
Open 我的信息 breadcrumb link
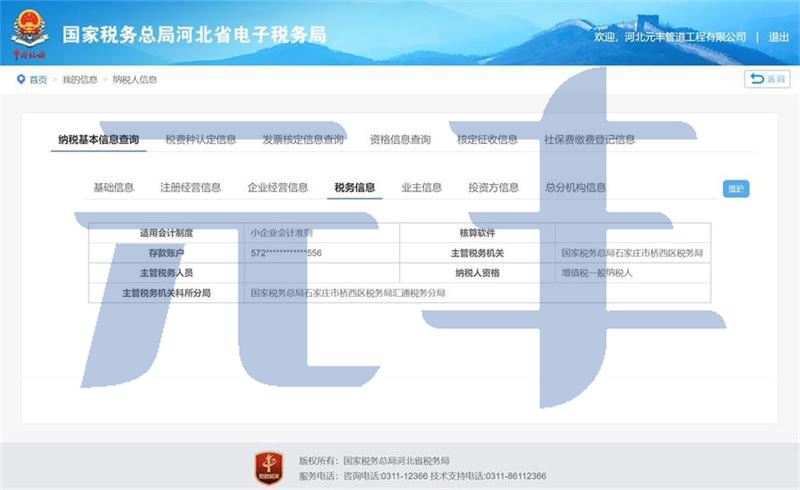coord(80,80)
